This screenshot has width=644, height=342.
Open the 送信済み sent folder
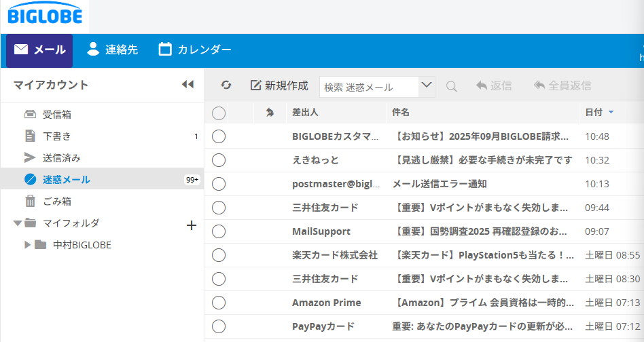click(61, 157)
